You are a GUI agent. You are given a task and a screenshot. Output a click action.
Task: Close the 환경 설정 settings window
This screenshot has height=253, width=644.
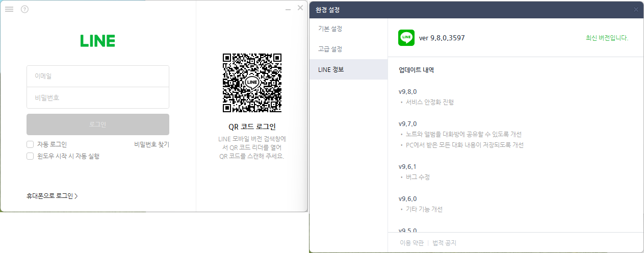pyautogui.click(x=636, y=9)
